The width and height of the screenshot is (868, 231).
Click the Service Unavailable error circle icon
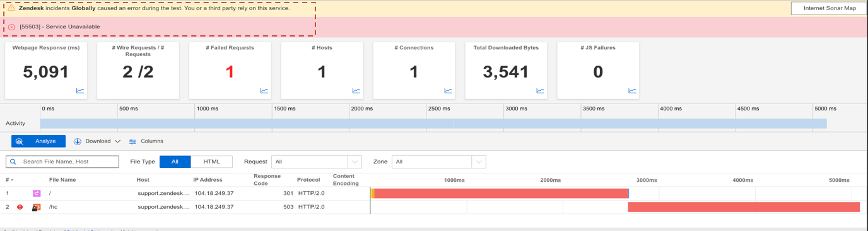click(x=11, y=27)
